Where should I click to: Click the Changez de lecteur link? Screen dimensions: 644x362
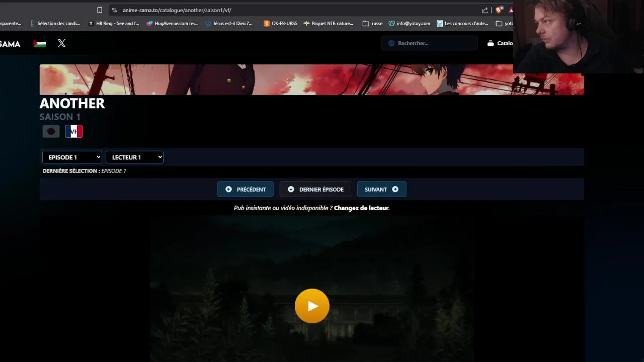click(x=361, y=208)
